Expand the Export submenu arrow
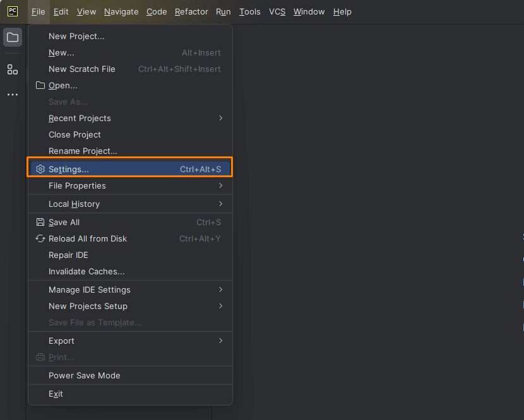The width and height of the screenshot is (524, 420). 220,341
